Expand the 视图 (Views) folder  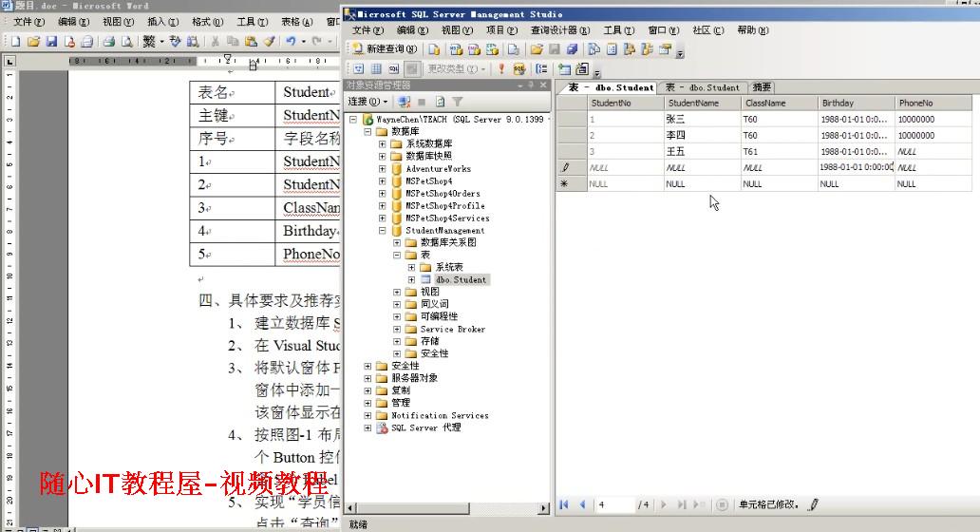point(397,292)
